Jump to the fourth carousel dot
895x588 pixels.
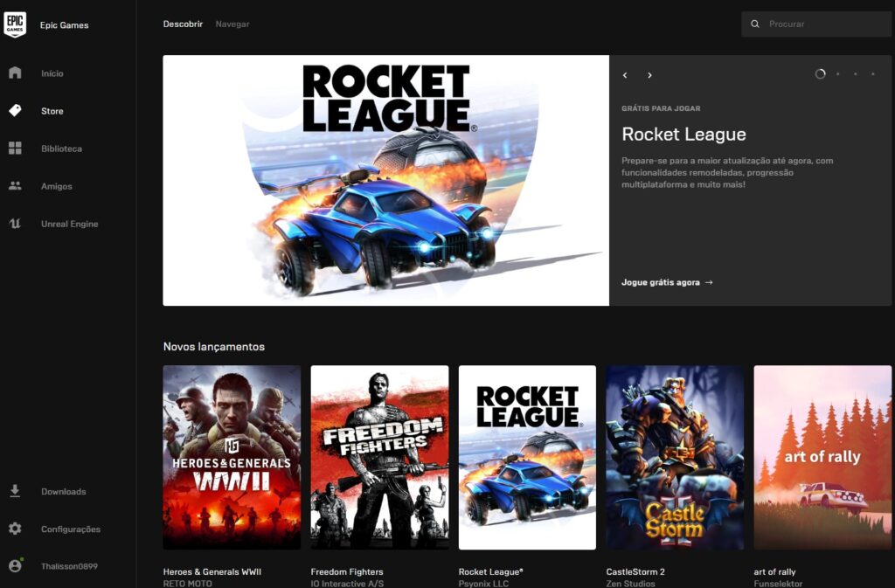[x=873, y=73]
